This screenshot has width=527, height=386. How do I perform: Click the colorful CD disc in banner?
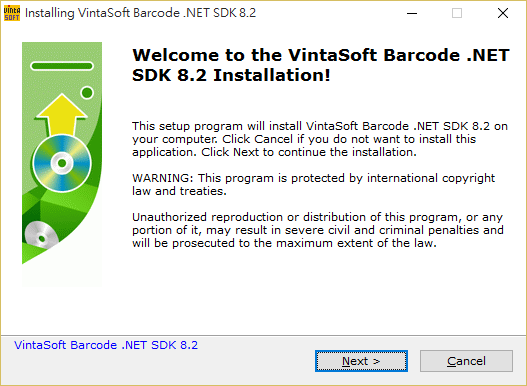(62, 163)
